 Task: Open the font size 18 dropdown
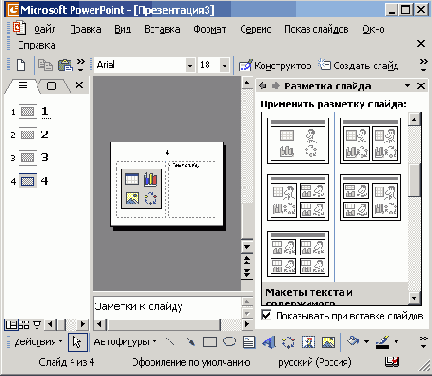pos(225,65)
